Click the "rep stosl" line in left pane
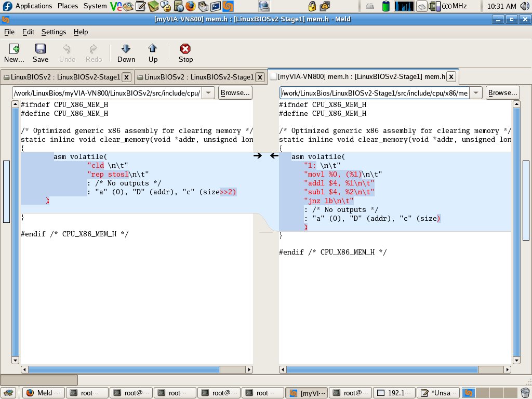Screen dimensions: 532x399 [x=118, y=175]
